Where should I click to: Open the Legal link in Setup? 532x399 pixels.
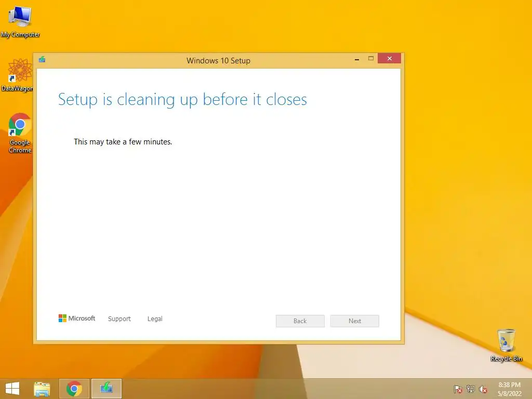[155, 318]
